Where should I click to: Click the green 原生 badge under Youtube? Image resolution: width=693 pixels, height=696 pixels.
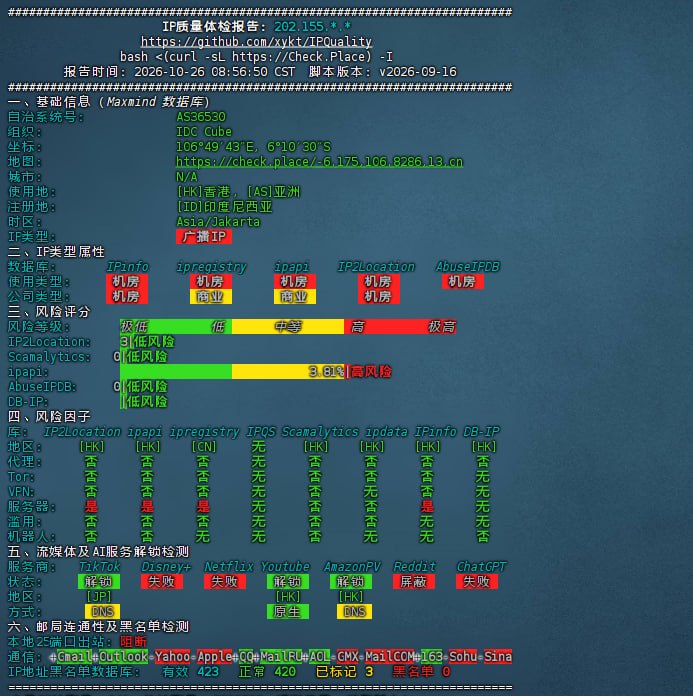click(288, 612)
